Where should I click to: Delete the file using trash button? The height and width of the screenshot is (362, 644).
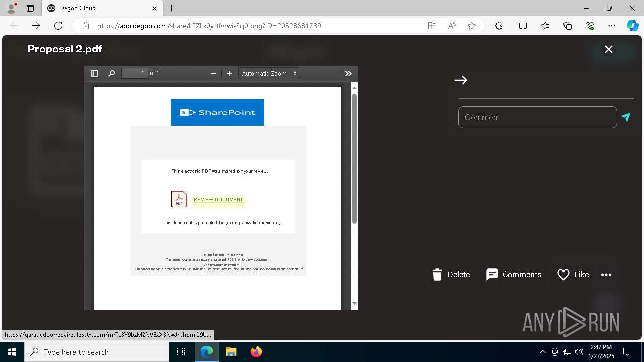451,275
